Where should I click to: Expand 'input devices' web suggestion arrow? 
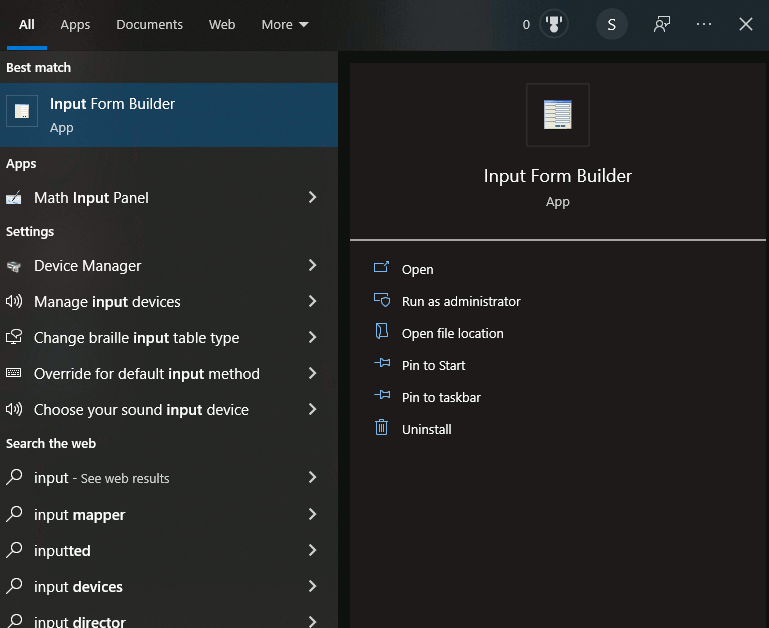point(312,586)
